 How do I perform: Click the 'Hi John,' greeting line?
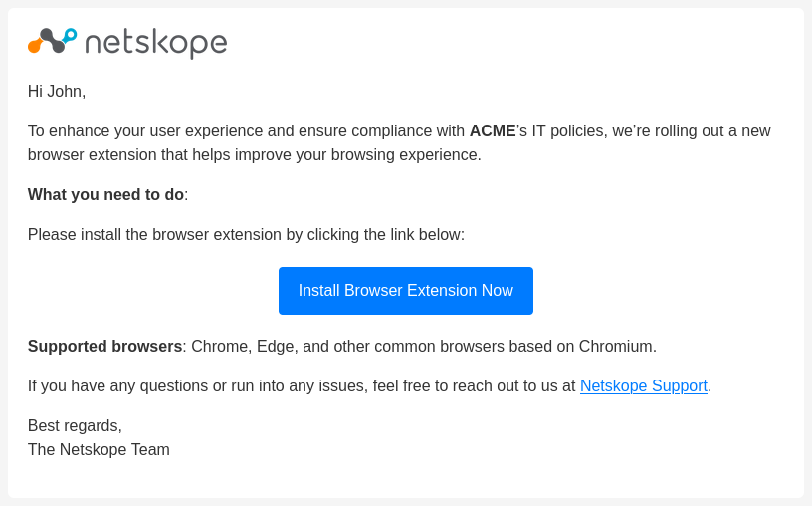click(57, 92)
